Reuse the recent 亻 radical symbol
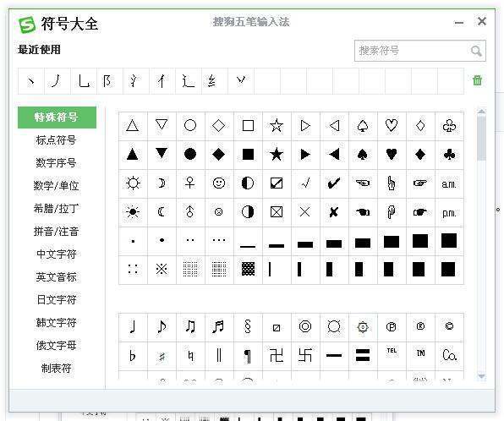Screen dimensions: 504x421 [162, 81]
